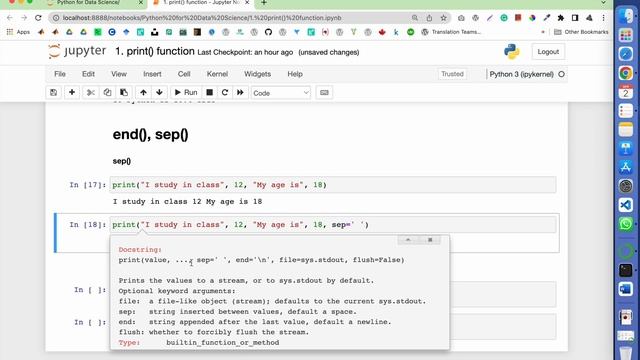Screen dimensions: 640x360
Task: Insert a cell below with plus icon
Action: 72,93
